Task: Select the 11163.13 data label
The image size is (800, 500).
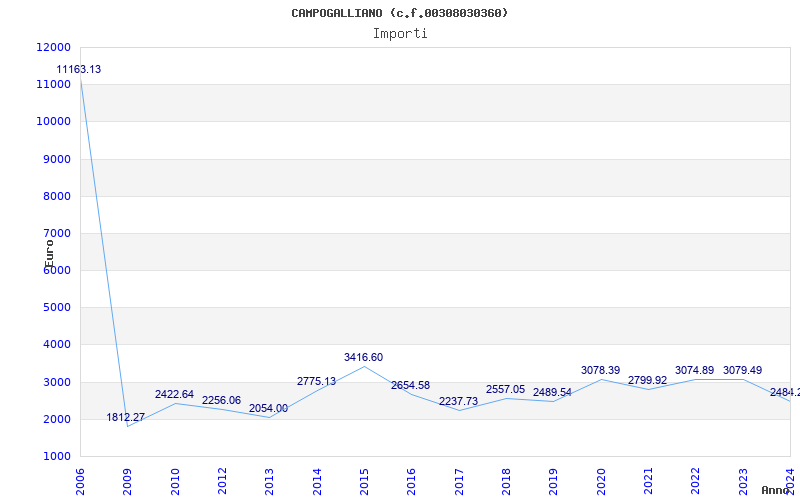Action: tap(79, 69)
